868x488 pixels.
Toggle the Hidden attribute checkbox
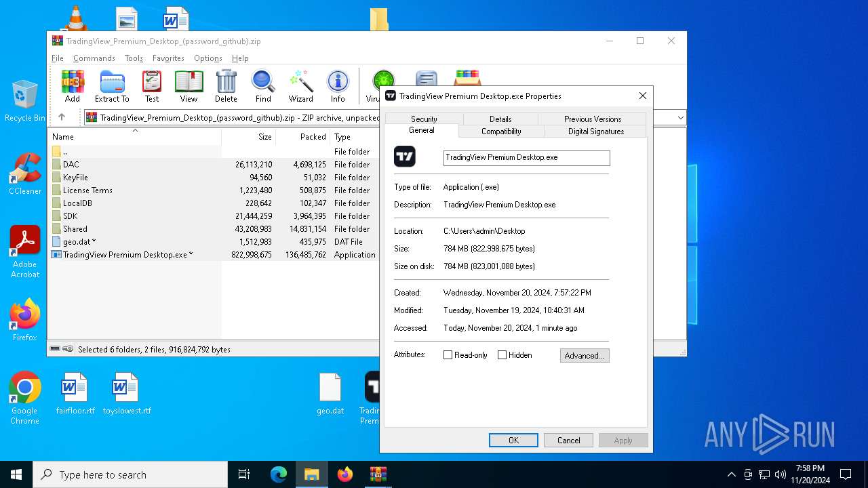(x=502, y=355)
